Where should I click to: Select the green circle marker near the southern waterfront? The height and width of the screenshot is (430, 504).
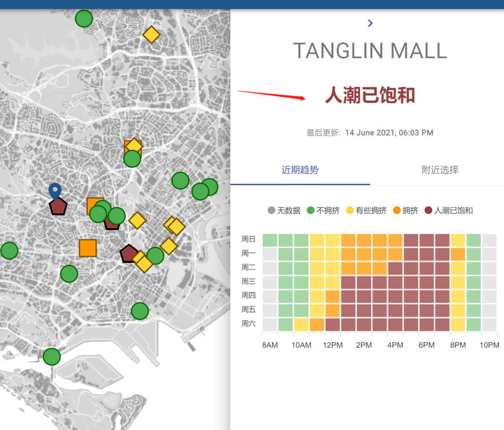140,311
